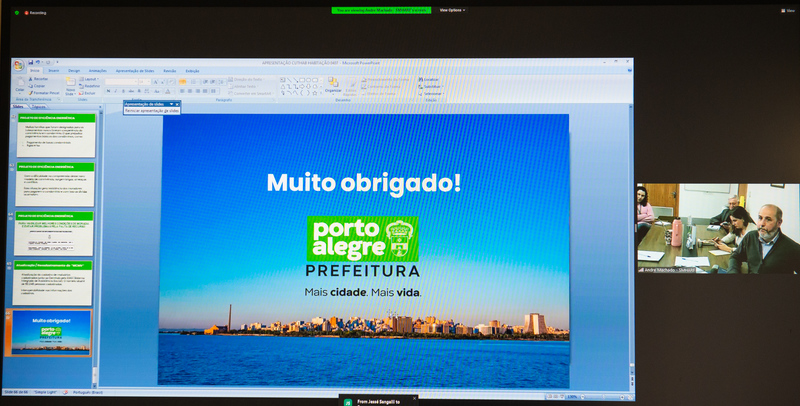
Task: Expand the Substituir dropdown
Action: click(431, 86)
